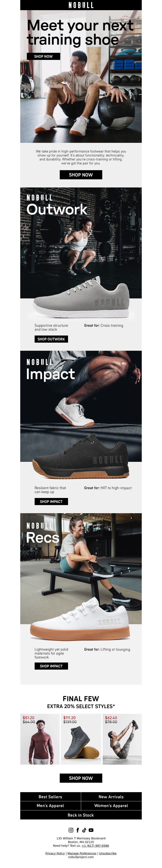162x868 pixels.
Task: View the $51.20 turtleneck product thumbnail
Action: click(x=40, y=739)
